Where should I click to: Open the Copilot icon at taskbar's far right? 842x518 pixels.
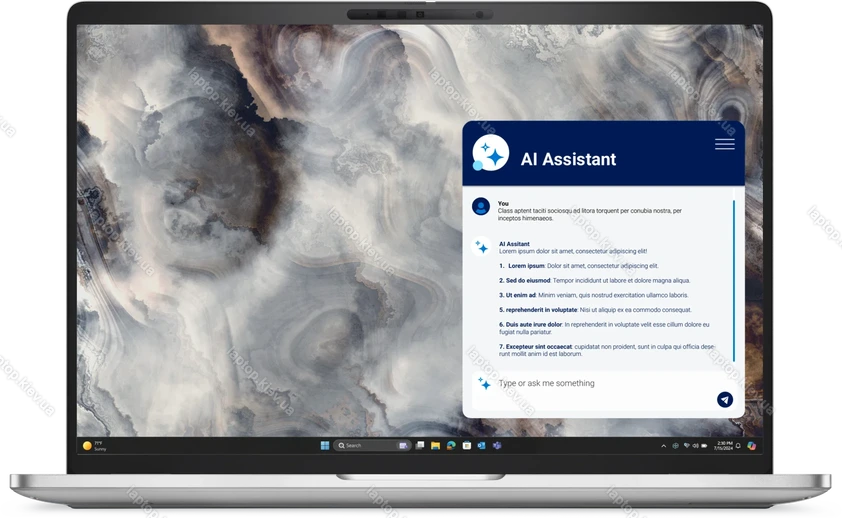click(x=751, y=445)
